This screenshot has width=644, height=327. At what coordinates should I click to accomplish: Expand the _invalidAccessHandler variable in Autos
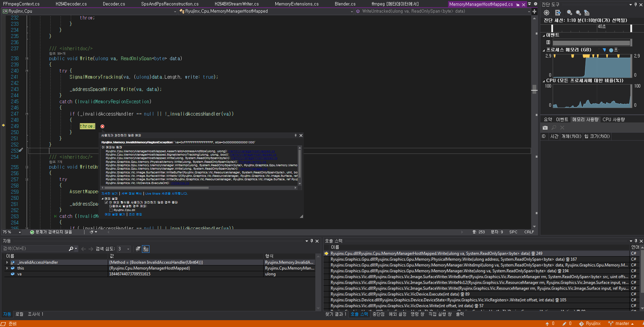7,262
